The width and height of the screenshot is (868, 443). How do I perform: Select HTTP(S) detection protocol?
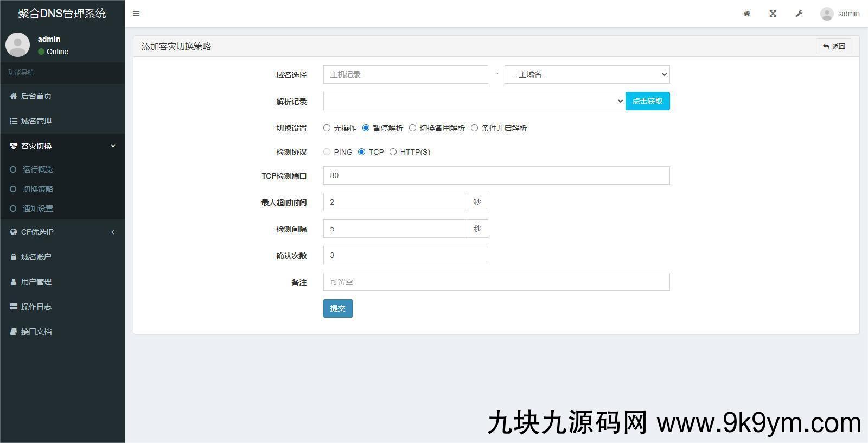pos(393,152)
